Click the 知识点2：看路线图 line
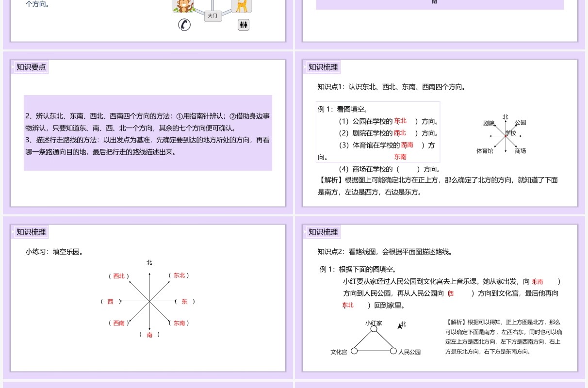The width and height of the screenshot is (588, 388). pyautogui.click(x=385, y=252)
